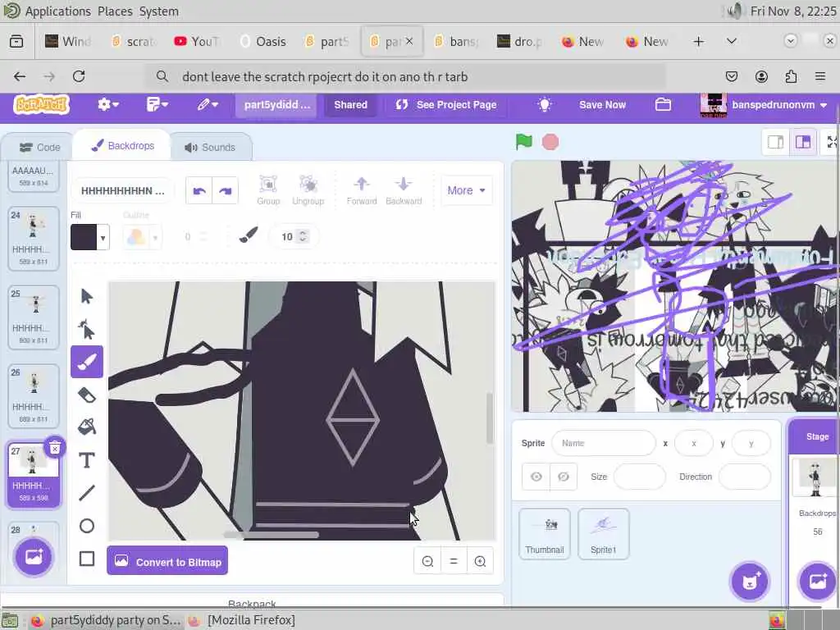The image size is (840, 630).
Task: Select the Rectangle tool
Action: pos(87,558)
